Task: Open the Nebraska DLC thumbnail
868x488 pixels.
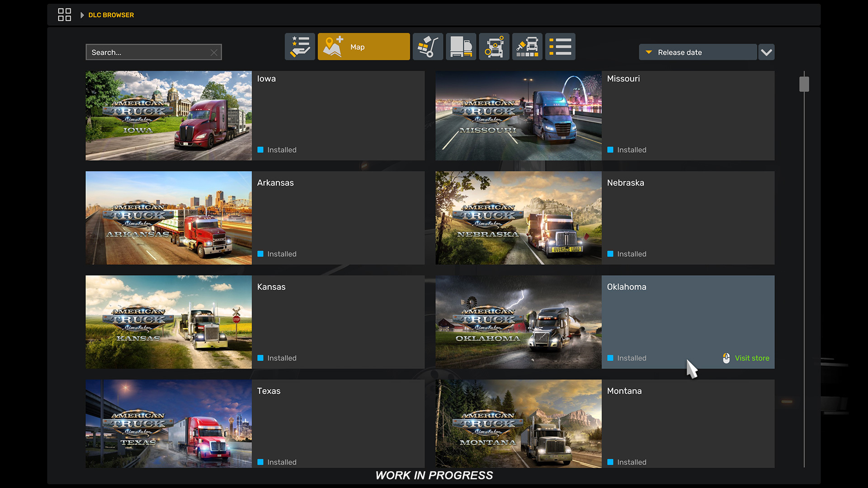Action: [519, 218]
